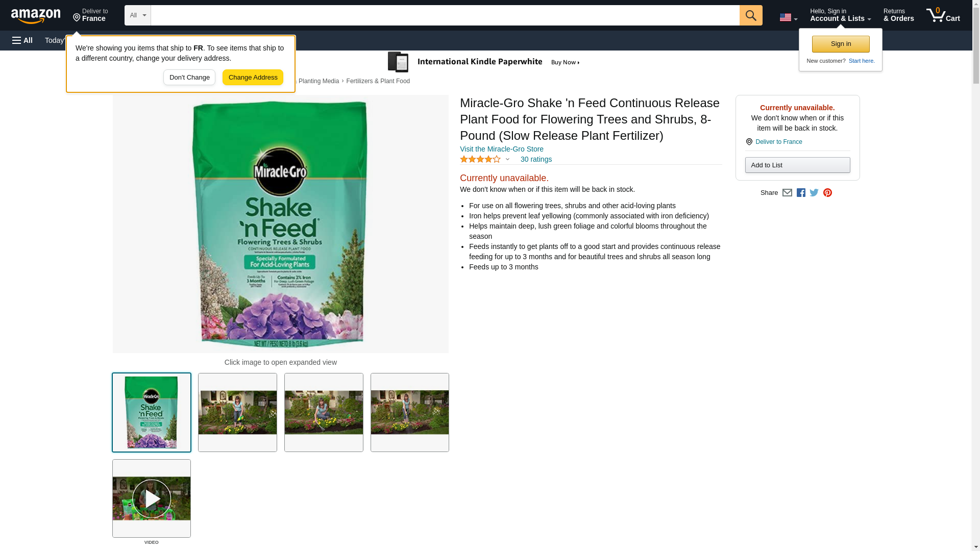980x551 pixels.
Task: Type in the Amazon search field
Action: click(x=445, y=15)
